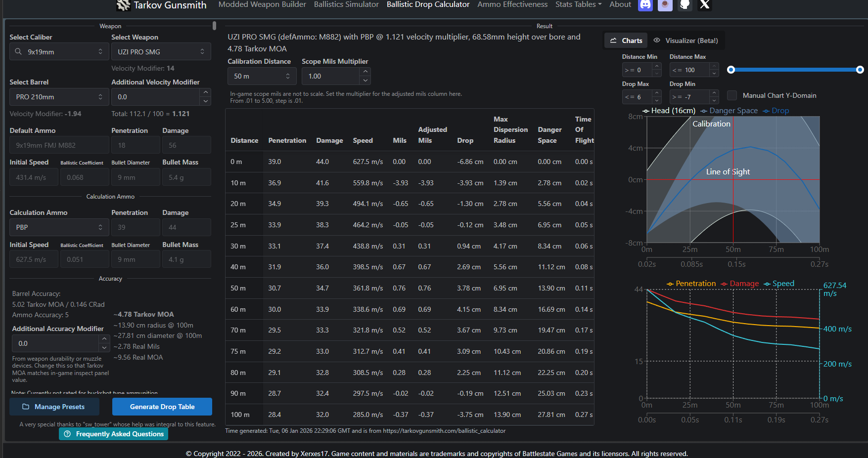
Task: Click Generate Drop Table
Action: 162,407
